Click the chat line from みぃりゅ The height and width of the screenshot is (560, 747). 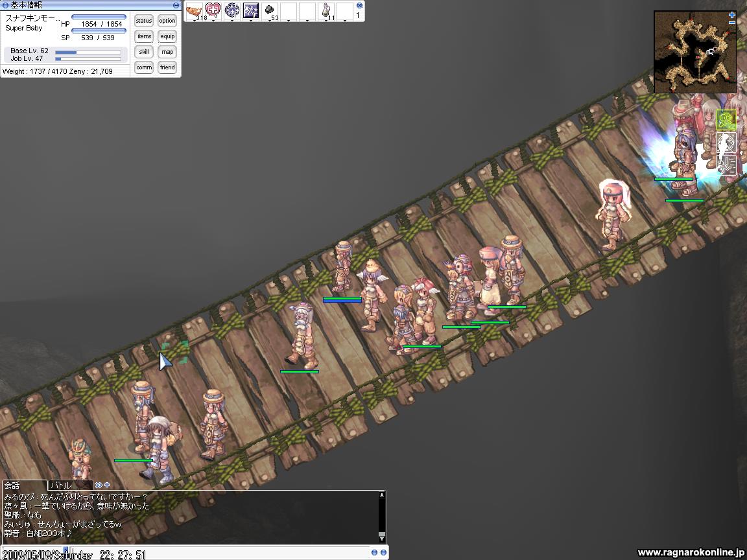click(x=63, y=524)
